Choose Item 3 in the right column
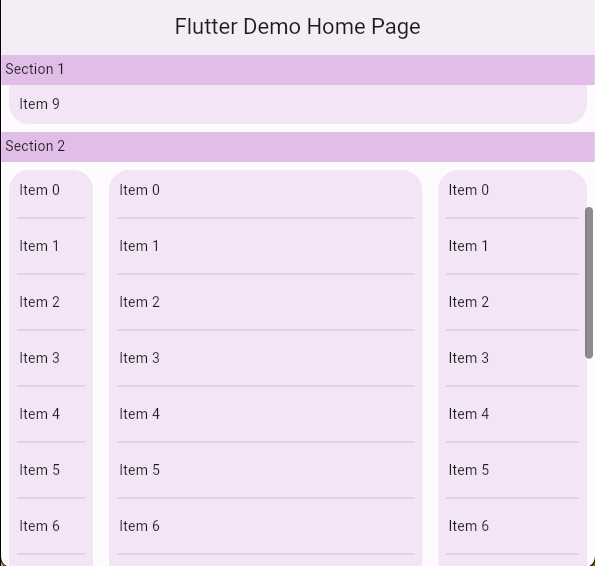 tap(512, 358)
